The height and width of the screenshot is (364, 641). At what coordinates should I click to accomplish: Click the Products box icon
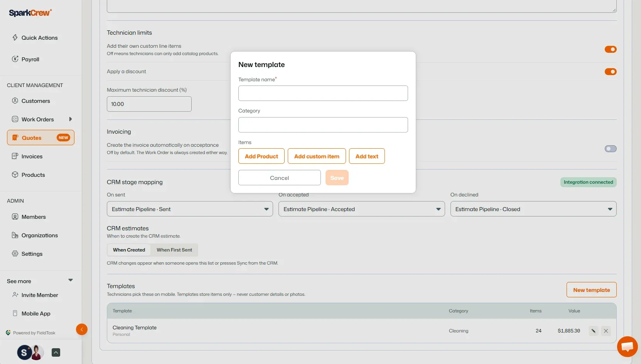tap(15, 174)
